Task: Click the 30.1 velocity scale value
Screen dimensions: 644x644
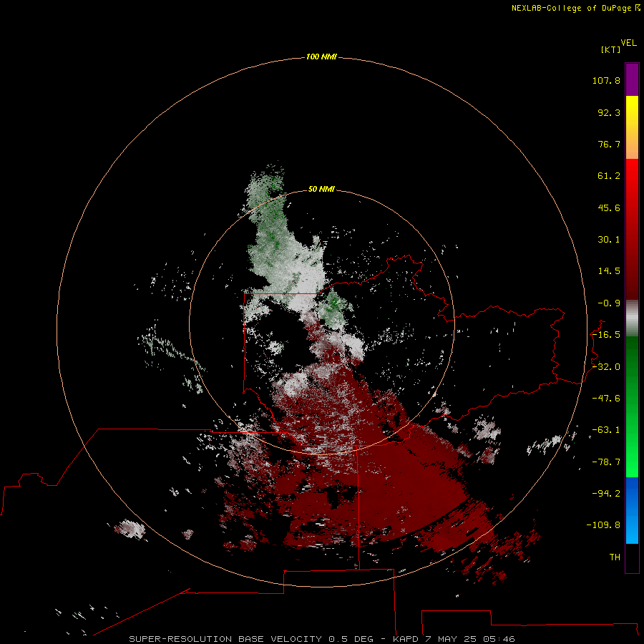Action: coord(609,240)
